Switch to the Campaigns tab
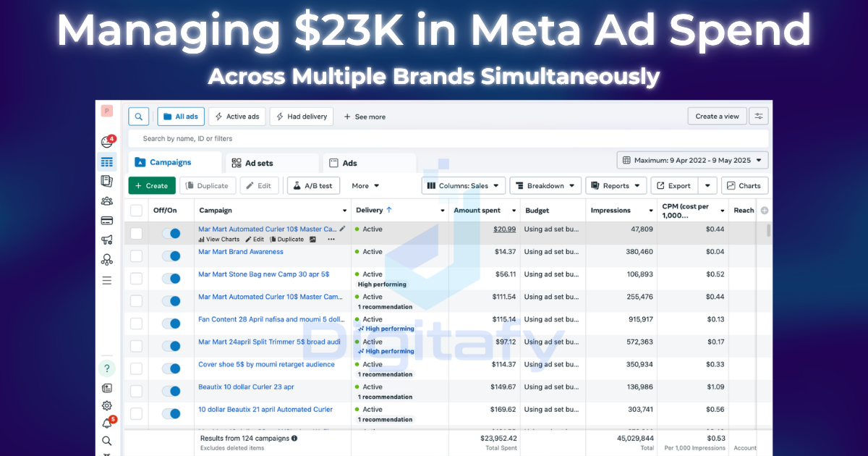The width and height of the screenshot is (868, 456). pos(175,163)
